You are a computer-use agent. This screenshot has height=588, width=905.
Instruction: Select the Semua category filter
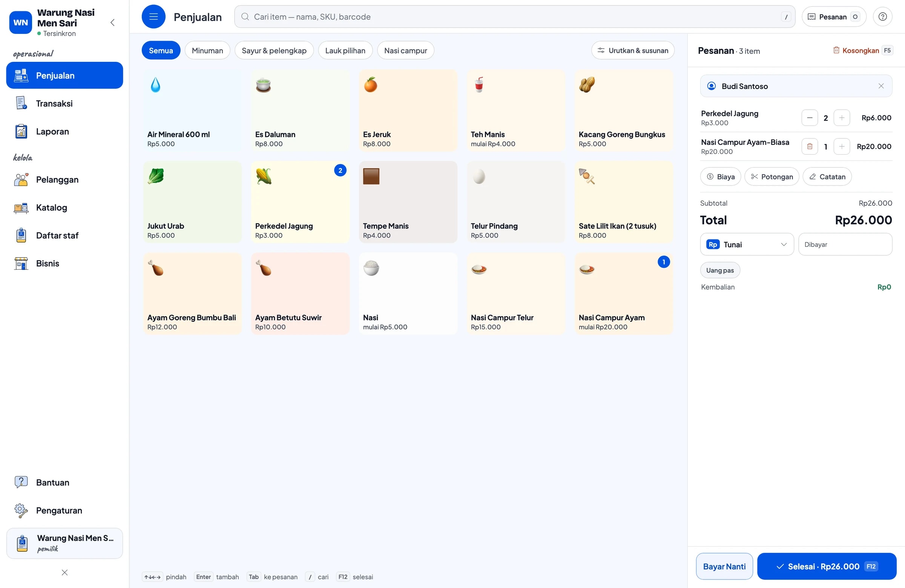[161, 50]
